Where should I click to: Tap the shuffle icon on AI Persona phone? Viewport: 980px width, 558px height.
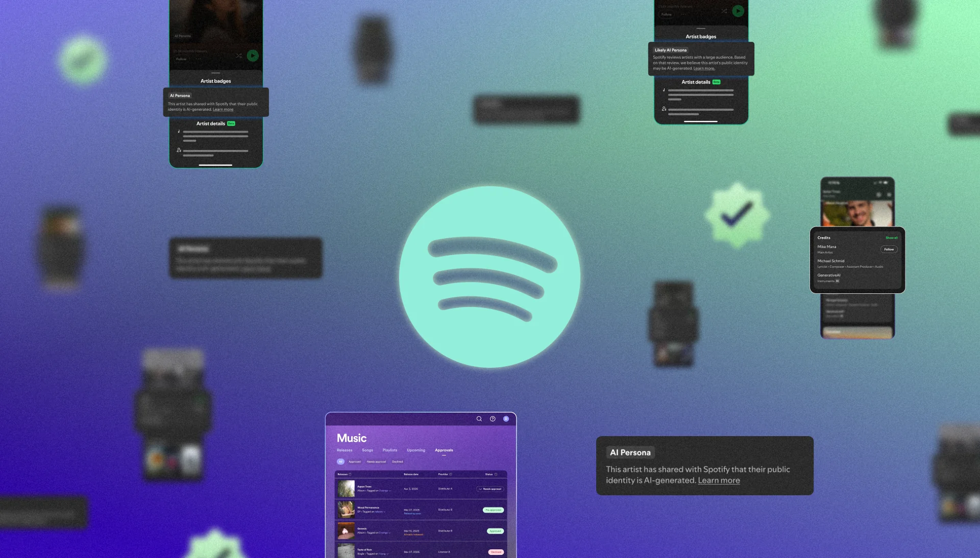coord(238,56)
